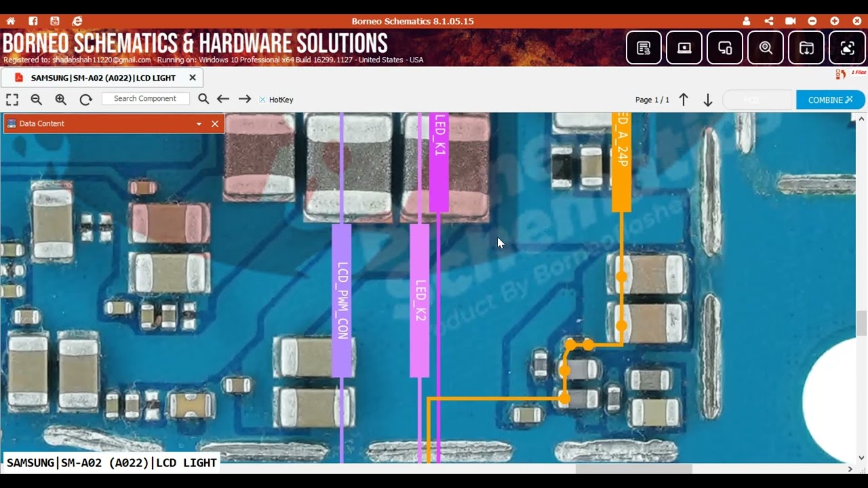Close the Data Content panel
The width and height of the screenshot is (868, 488).
215,123
